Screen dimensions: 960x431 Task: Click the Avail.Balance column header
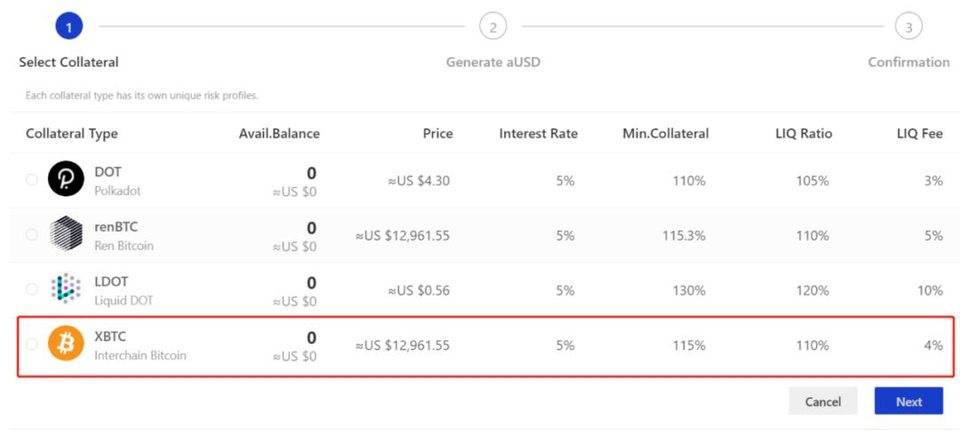pyautogui.click(x=279, y=134)
